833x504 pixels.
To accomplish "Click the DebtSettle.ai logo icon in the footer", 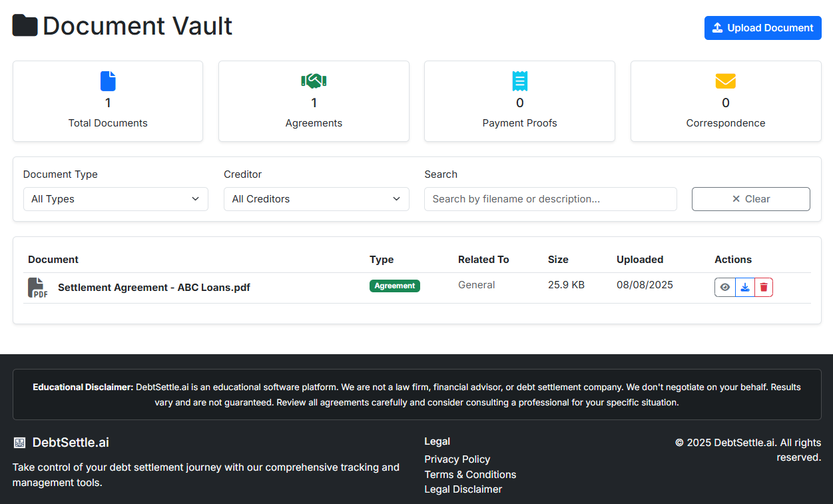I will pos(19,441).
